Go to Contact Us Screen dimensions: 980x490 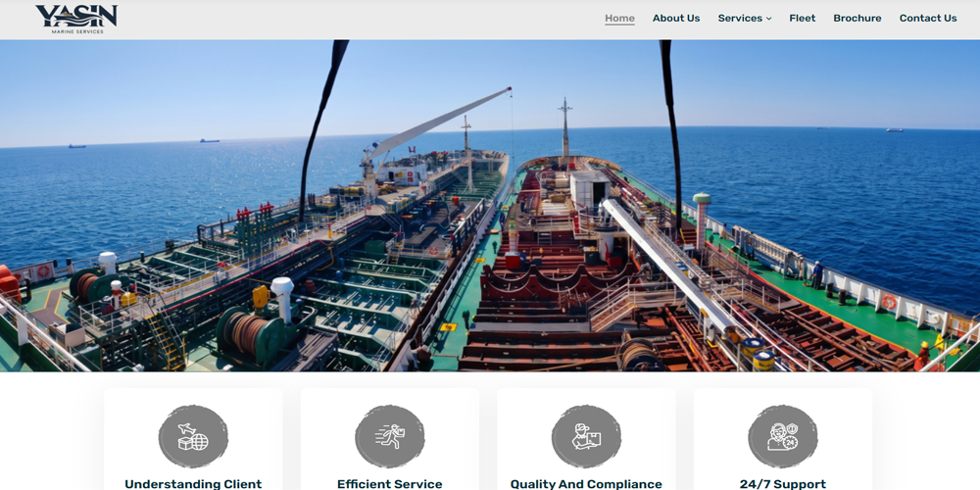(x=927, y=18)
